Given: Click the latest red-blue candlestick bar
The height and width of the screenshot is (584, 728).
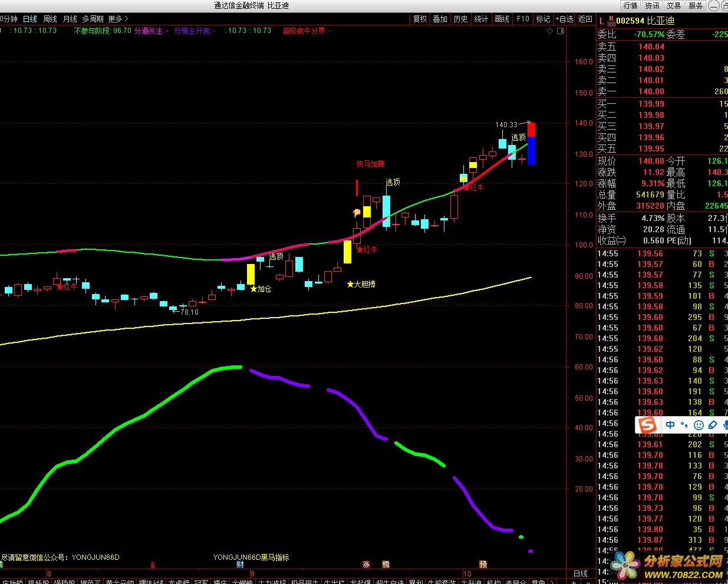Looking at the screenshot, I should [531, 143].
